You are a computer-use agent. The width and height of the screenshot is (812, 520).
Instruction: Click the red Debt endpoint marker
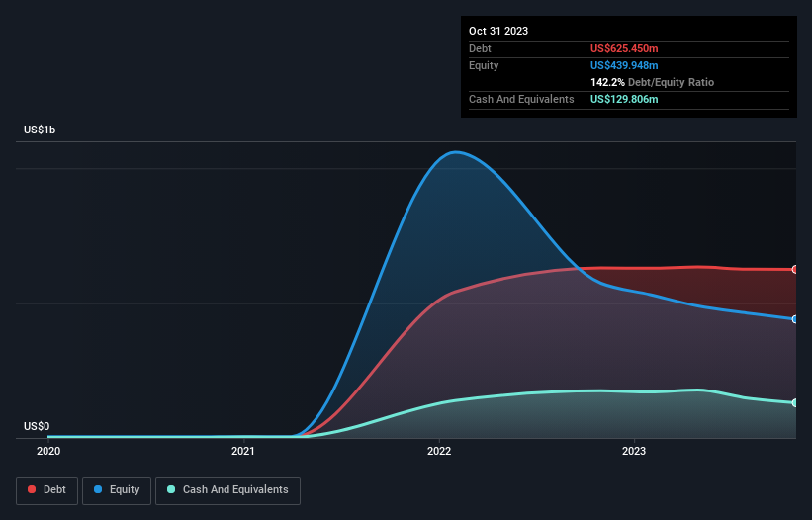point(795,270)
